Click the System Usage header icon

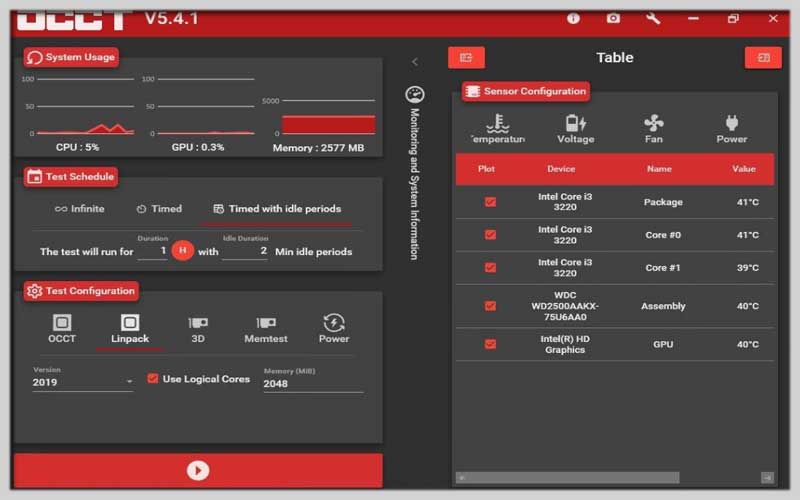[x=34, y=57]
